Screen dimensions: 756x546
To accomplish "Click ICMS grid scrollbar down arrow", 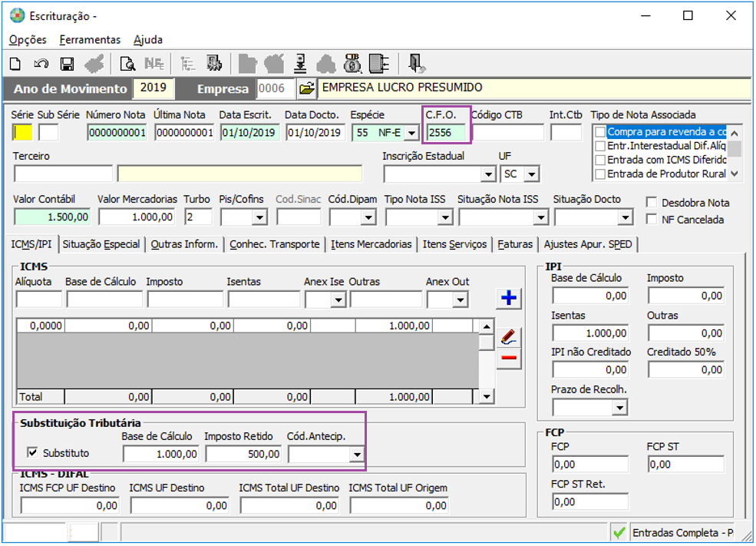I will click(x=487, y=396).
